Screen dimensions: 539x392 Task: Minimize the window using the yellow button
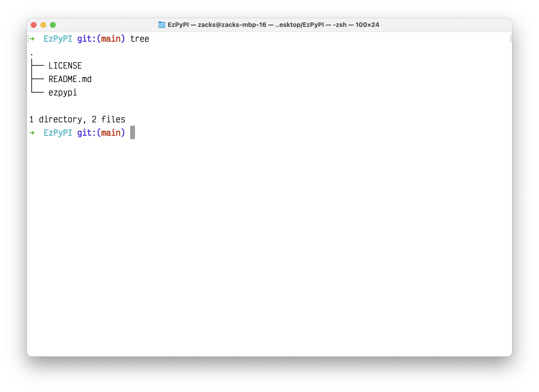point(43,25)
